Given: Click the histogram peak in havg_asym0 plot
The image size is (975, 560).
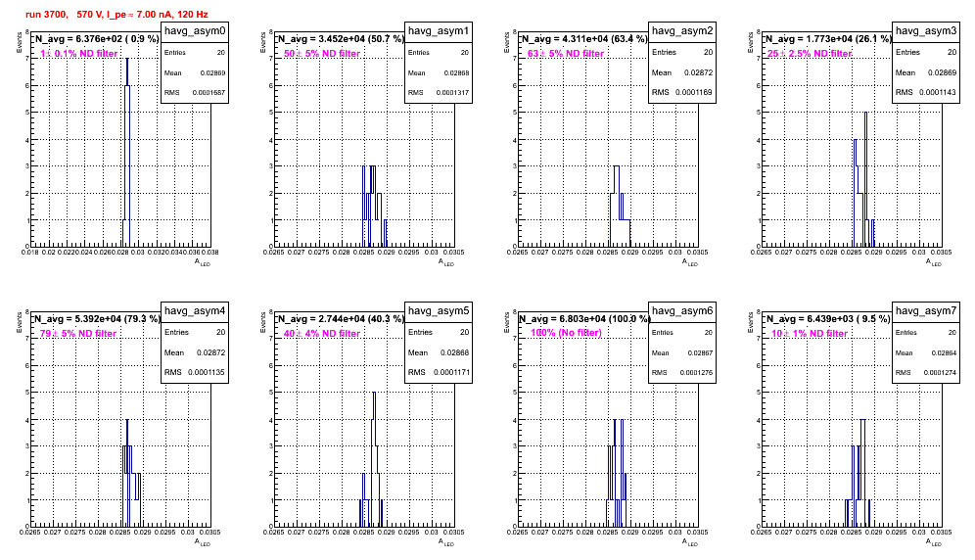Looking at the screenshot, I should click(x=127, y=59).
